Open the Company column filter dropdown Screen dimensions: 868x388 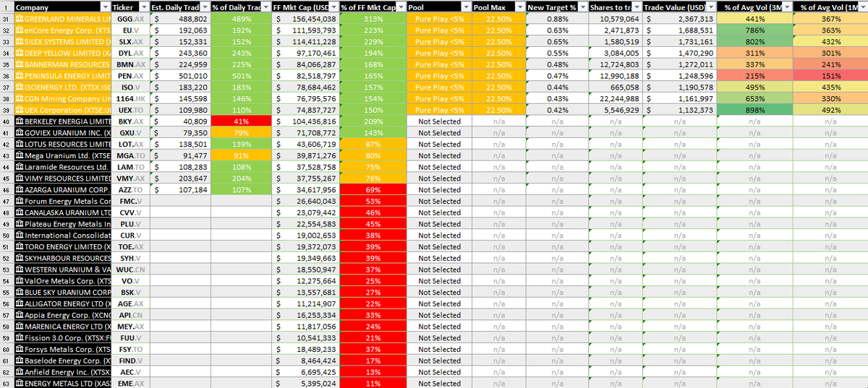(106, 7)
